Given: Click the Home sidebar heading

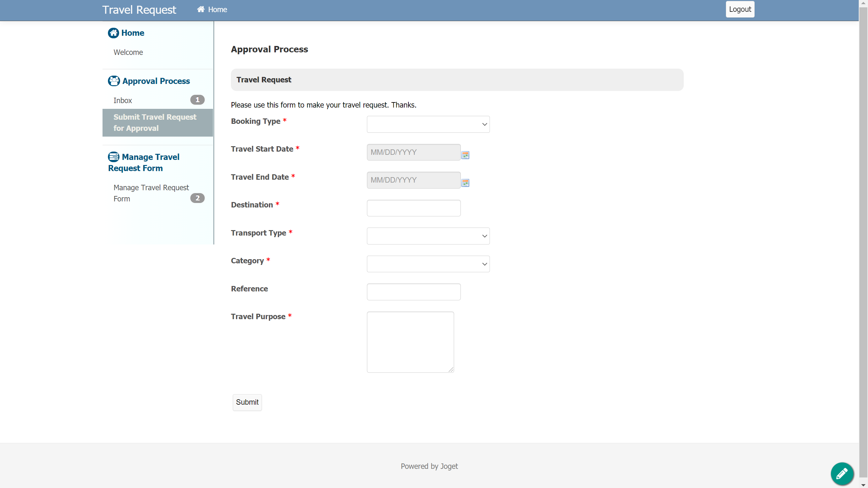Looking at the screenshot, I should (133, 33).
